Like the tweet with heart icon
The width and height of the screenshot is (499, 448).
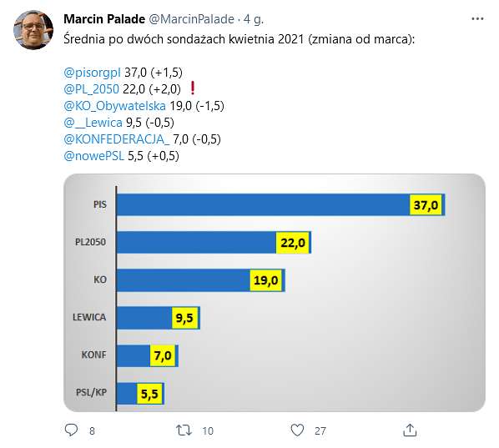click(297, 430)
